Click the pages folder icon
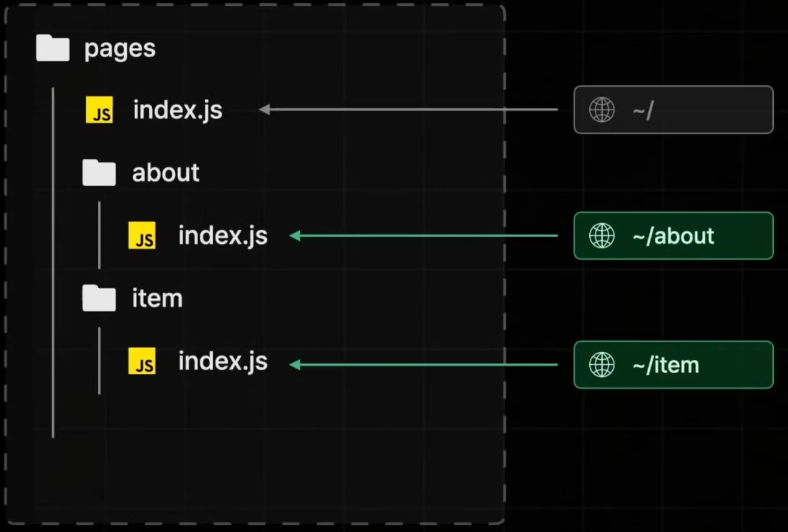788x532 pixels. pos(53,48)
